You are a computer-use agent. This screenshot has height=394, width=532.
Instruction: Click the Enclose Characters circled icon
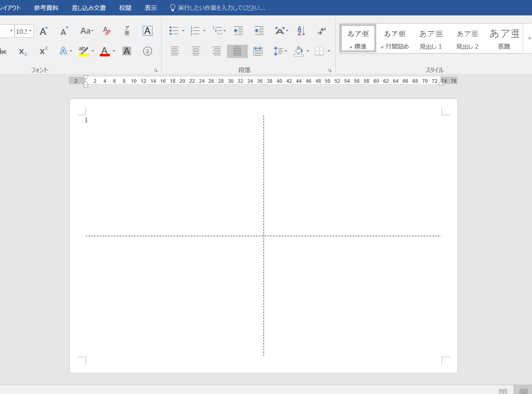(148, 51)
